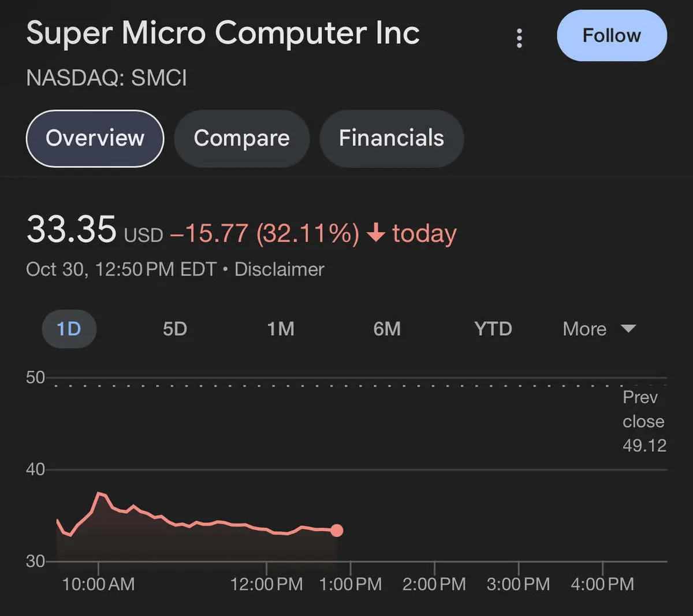Click the Prev close 49.12 label
Viewport: 693px width, 616px height.
[644, 421]
